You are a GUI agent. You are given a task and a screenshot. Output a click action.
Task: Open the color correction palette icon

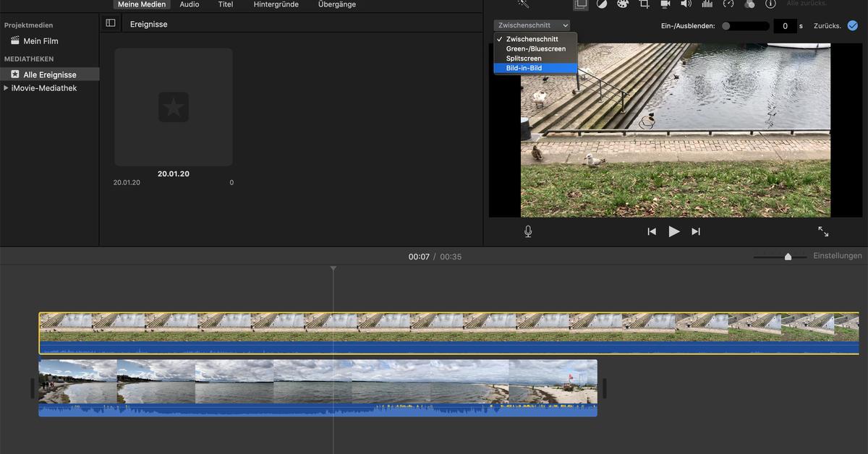tap(623, 4)
